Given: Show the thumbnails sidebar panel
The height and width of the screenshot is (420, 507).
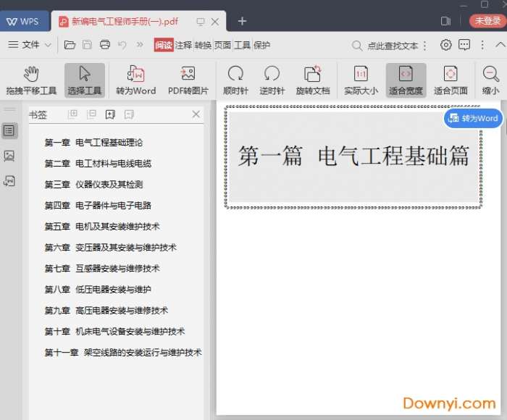Looking at the screenshot, I should click(9, 156).
